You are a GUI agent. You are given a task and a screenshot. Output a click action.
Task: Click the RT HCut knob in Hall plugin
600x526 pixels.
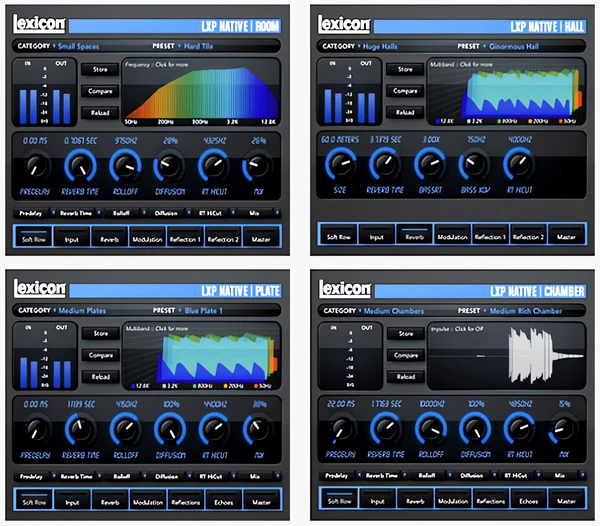point(518,164)
